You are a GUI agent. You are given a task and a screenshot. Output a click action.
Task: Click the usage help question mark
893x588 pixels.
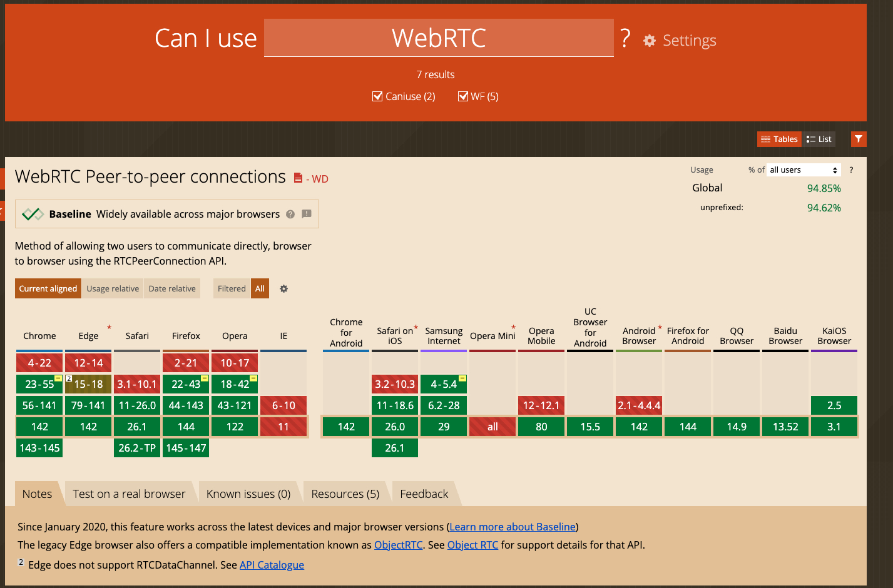coord(851,170)
